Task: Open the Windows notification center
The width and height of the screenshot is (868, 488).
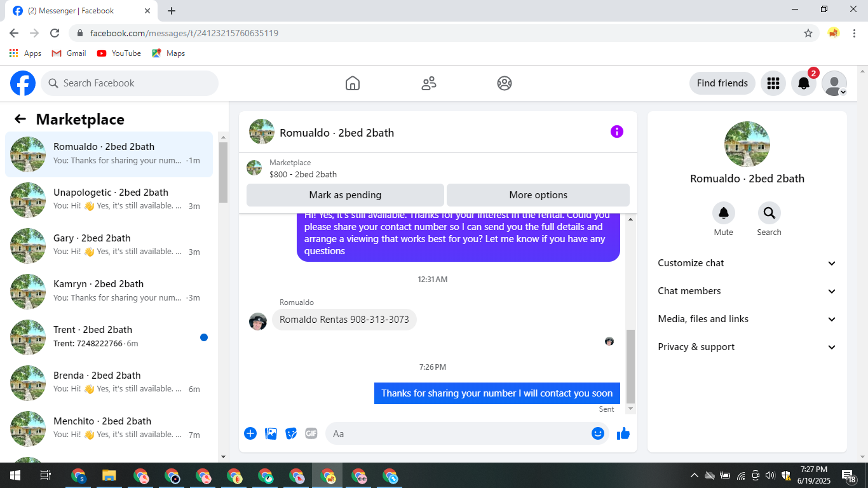Action: [x=849, y=475]
